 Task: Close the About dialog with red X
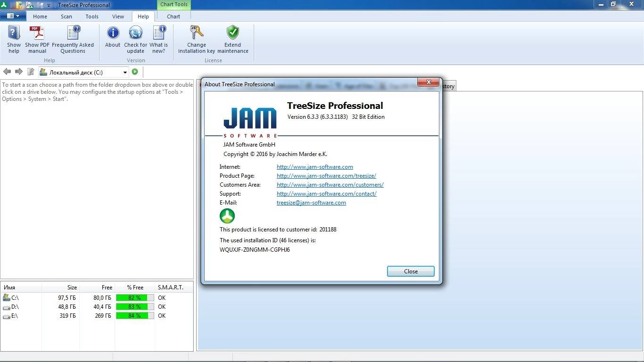429,82
